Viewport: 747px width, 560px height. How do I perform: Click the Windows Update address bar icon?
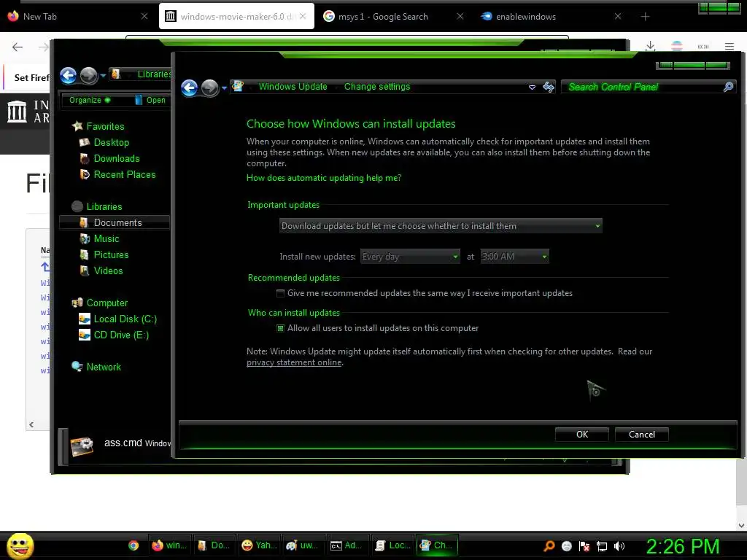(x=238, y=86)
